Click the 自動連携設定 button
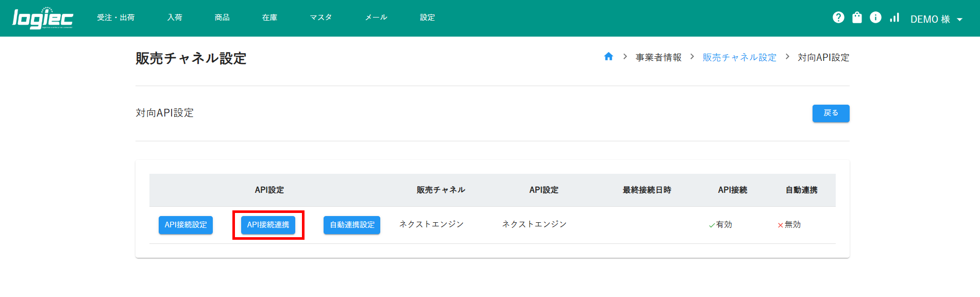980x297 pixels. coord(352,225)
